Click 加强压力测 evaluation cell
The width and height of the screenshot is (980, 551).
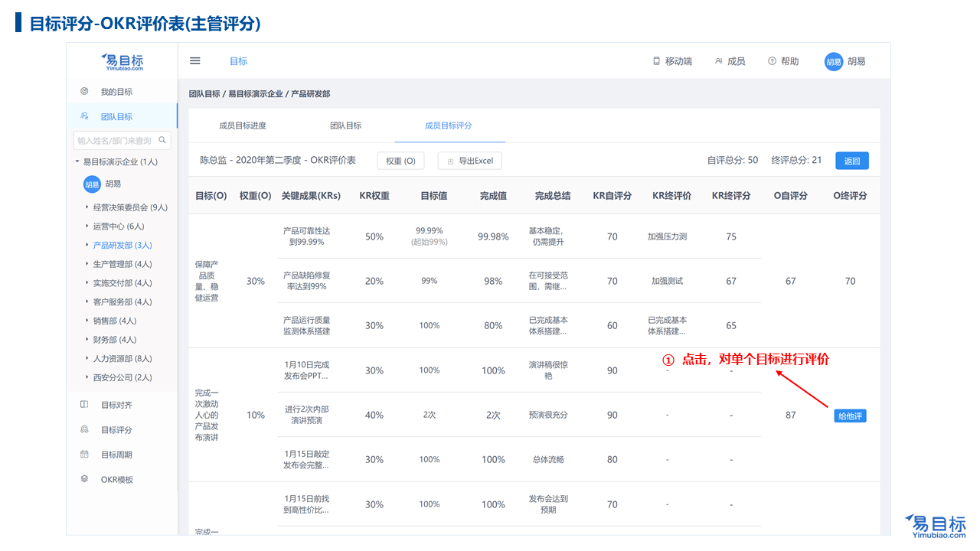coord(667,236)
